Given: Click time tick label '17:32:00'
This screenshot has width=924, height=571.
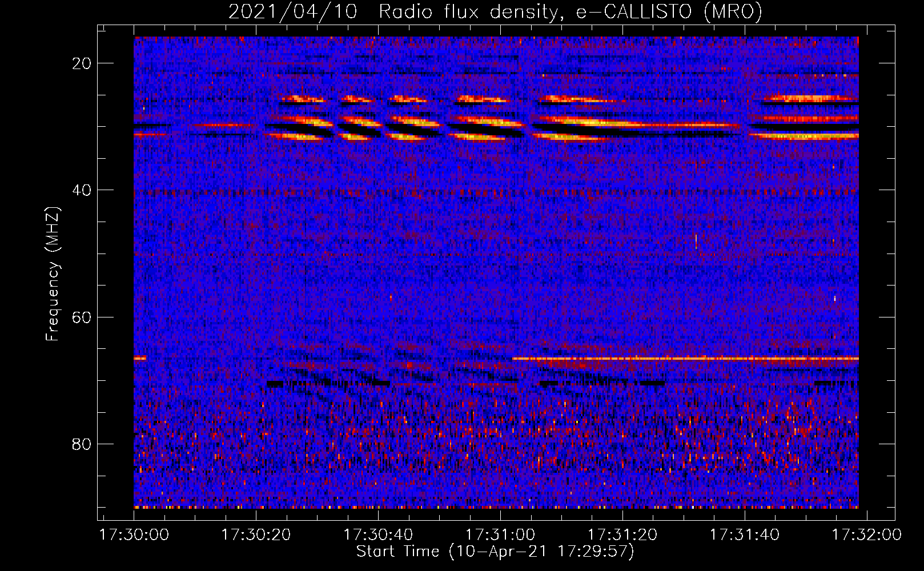Looking at the screenshot, I should (x=867, y=535).
